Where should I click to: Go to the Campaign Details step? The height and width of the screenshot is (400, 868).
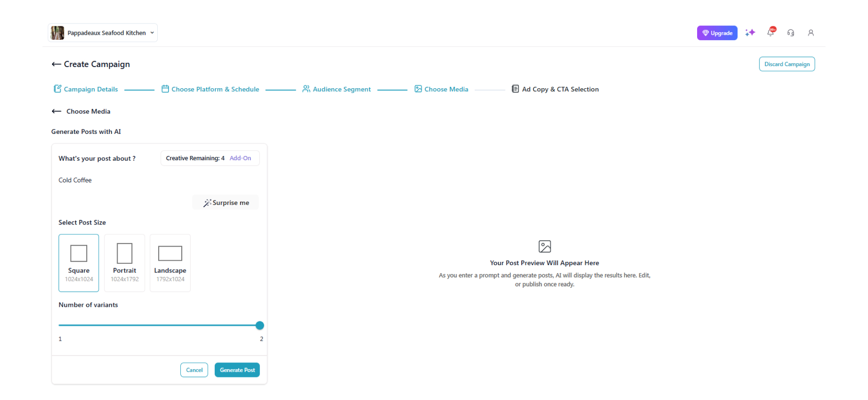tap(86, 89)
